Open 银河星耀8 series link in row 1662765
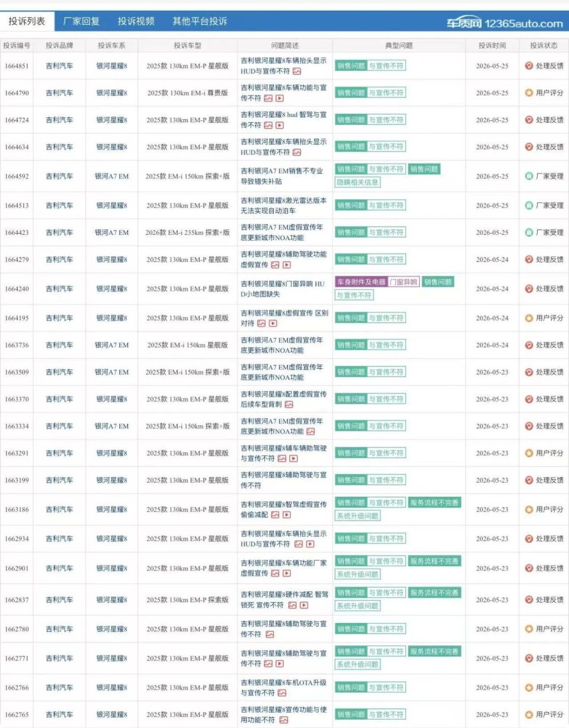The width and height of the screenshot is (569, 728). tap(112, 715)
